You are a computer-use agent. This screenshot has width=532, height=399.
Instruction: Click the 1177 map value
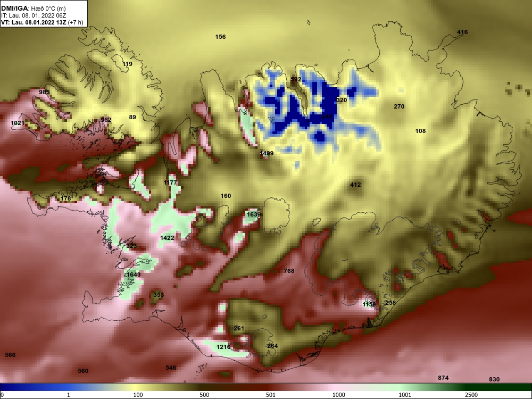pos(170,182)
